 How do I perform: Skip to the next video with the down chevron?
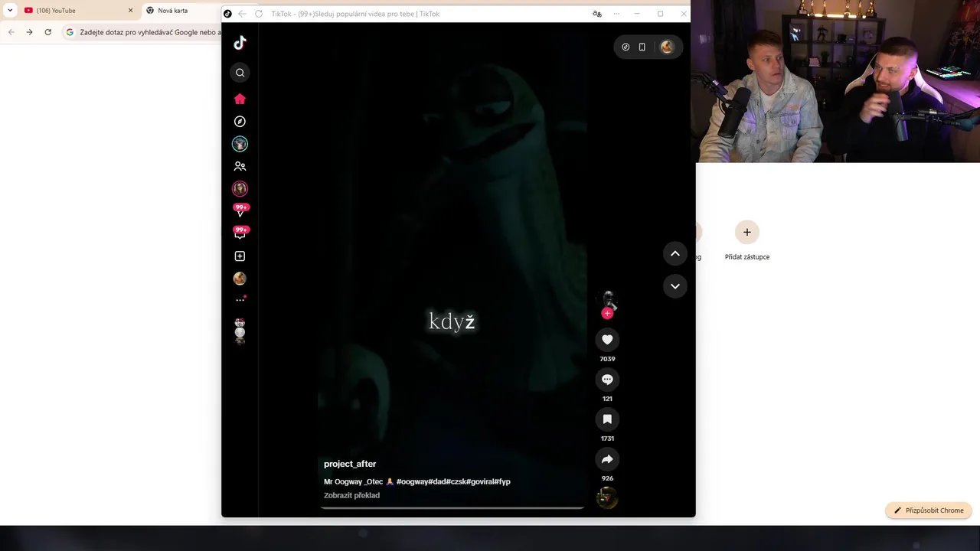pyautogui.click(x=675, y=286)
